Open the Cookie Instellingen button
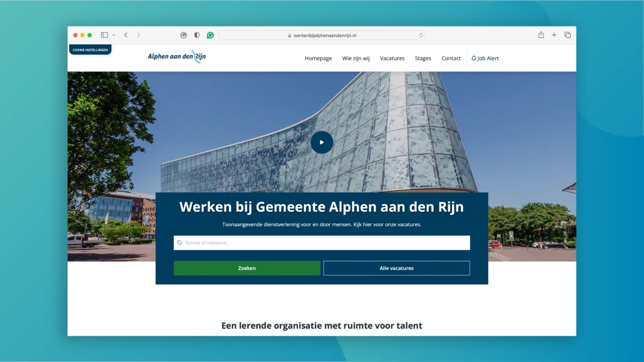This screenshot has height=362, width=644. (90, 50)
